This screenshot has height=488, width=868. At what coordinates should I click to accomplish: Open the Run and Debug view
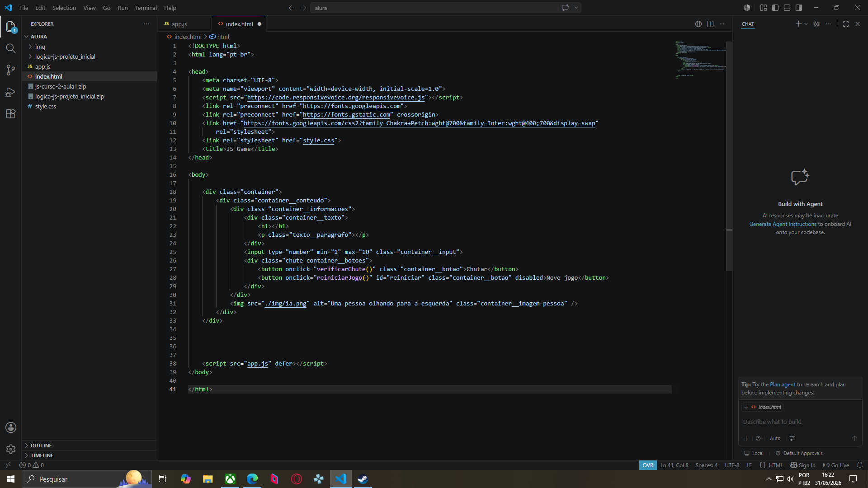click(x=11, y=92)
